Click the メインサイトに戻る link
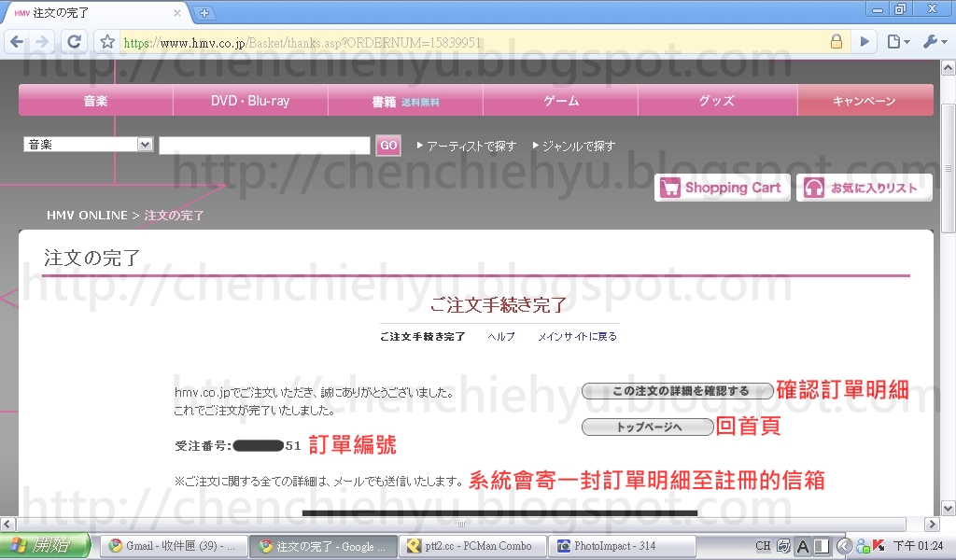This screenshot has height=560, width=956. tap(577, 336)
